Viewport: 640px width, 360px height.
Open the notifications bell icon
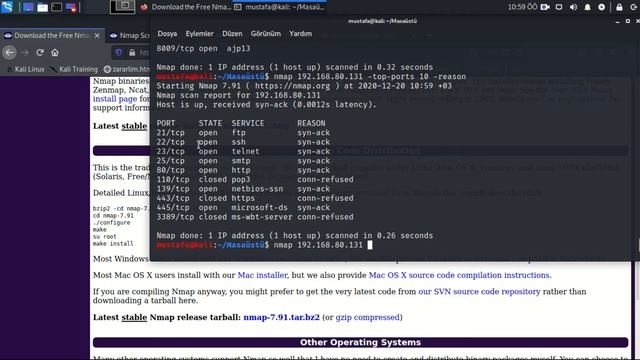point(587,7)
